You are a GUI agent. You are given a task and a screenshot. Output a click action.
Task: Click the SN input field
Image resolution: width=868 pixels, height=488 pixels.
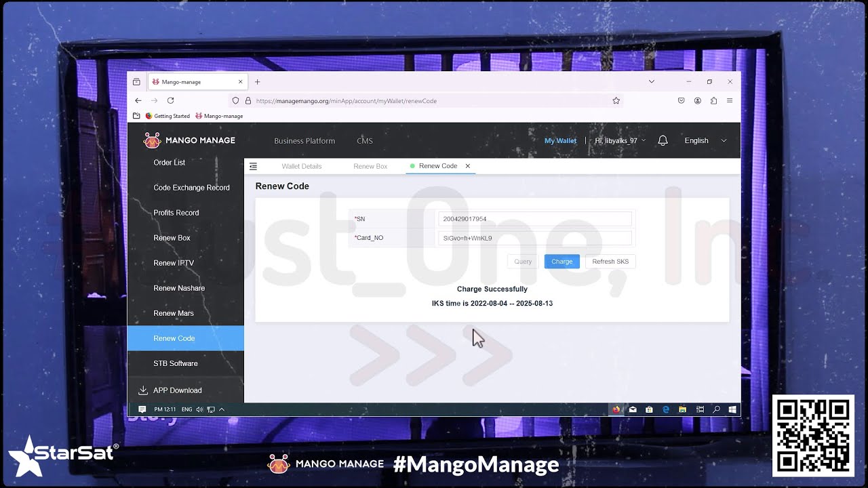tap(535, 219)
